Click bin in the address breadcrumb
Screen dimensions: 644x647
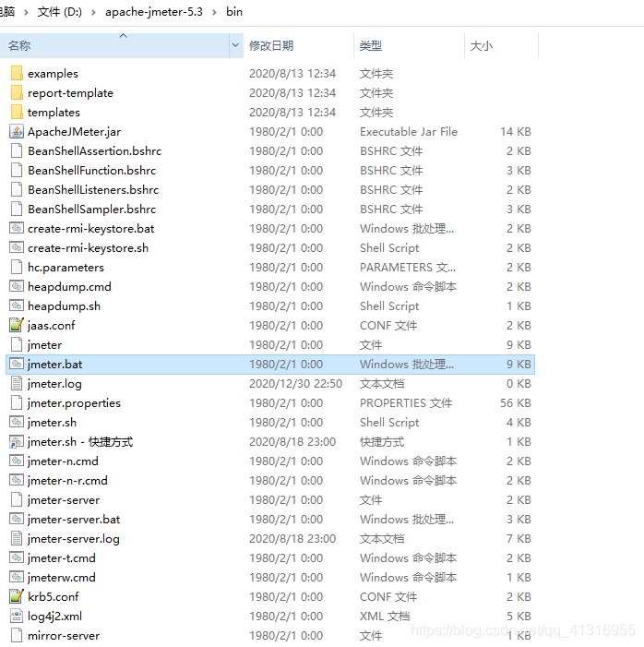(x=234, y=12)
